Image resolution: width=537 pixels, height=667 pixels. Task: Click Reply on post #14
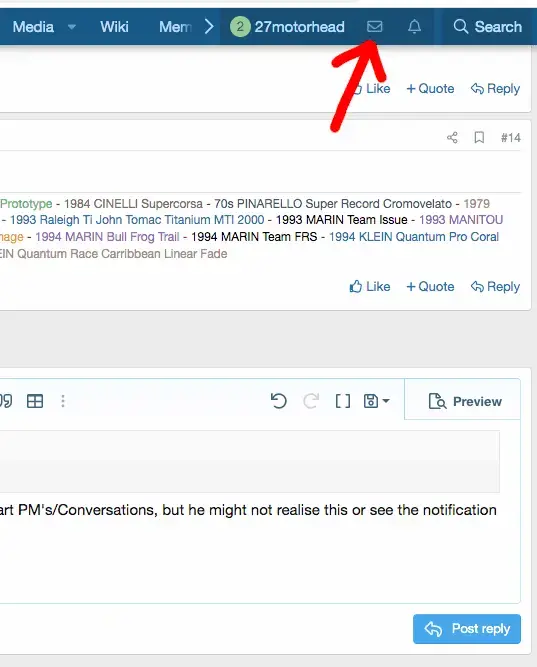(x=495, y=286)
